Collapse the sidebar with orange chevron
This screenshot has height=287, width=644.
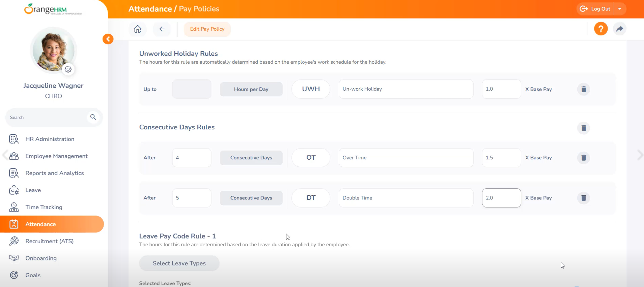tap(108, 39)
